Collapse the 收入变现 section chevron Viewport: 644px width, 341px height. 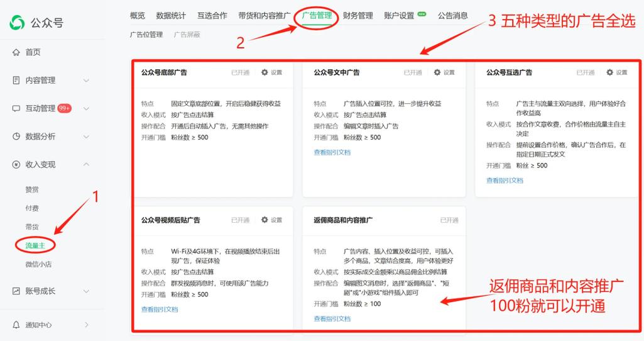[86, 164]
